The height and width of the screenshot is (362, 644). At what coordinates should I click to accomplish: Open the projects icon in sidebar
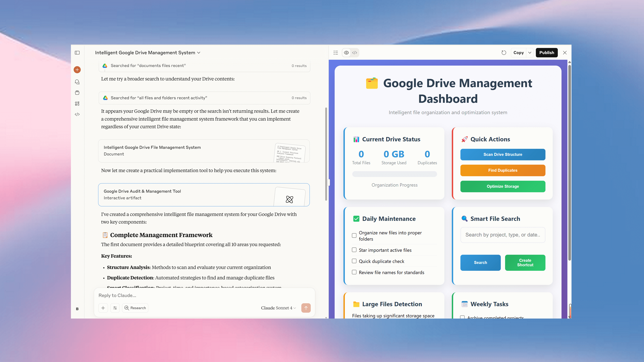pos(77,93)
